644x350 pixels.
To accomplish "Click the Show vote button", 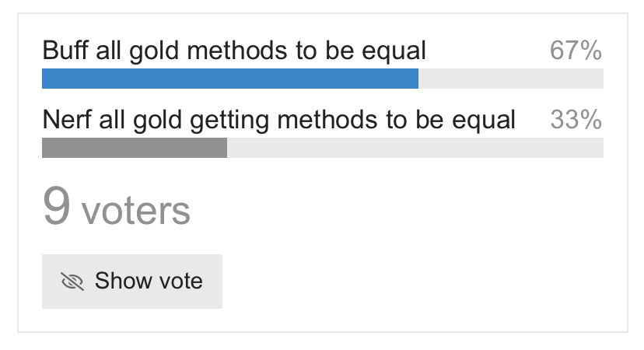I will click(x=132, y=282).
